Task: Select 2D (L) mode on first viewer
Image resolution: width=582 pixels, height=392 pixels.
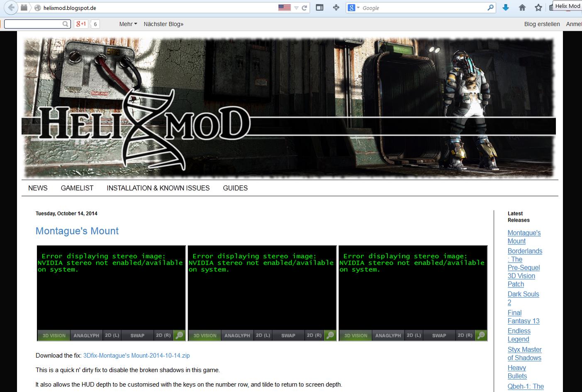Action: point(112,336)
